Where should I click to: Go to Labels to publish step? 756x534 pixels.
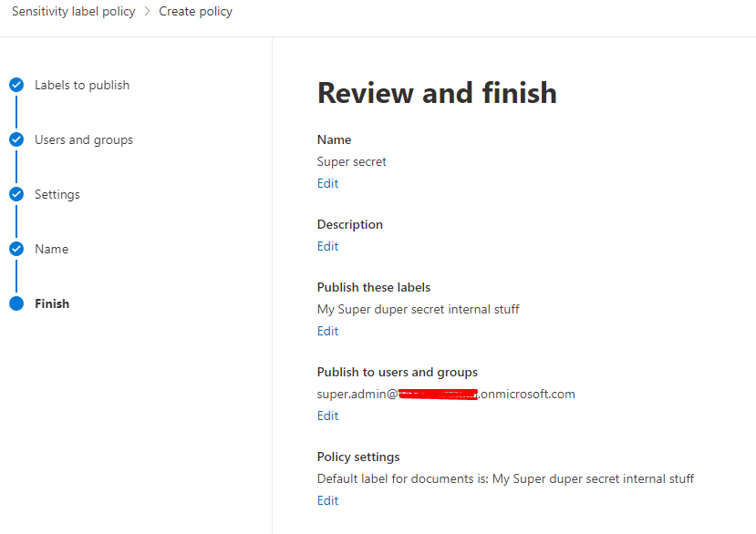pos(82,85)
